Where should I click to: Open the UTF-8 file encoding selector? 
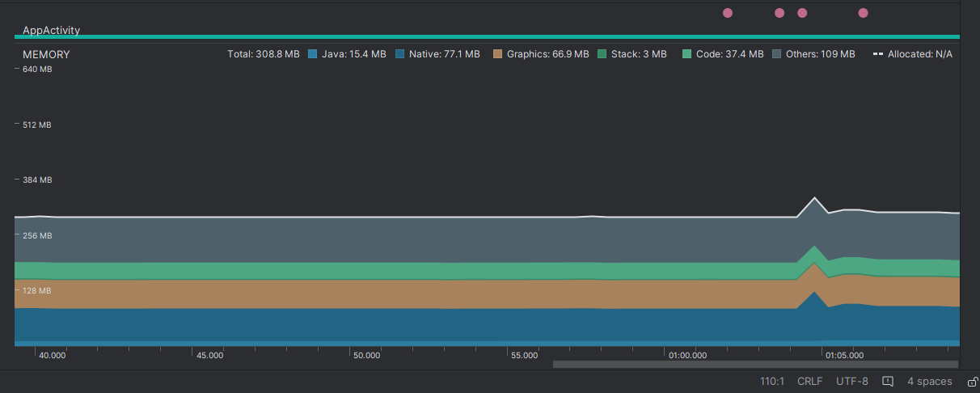[x=852, y=382]
